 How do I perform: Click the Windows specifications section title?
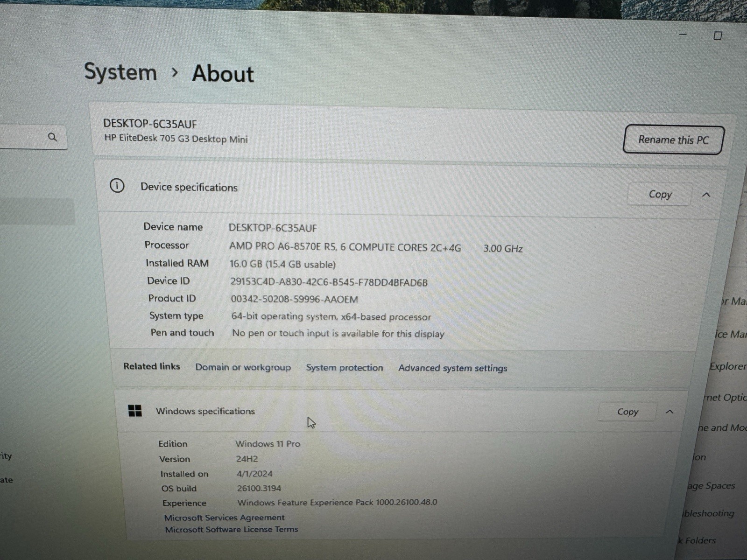pos(205,411)
